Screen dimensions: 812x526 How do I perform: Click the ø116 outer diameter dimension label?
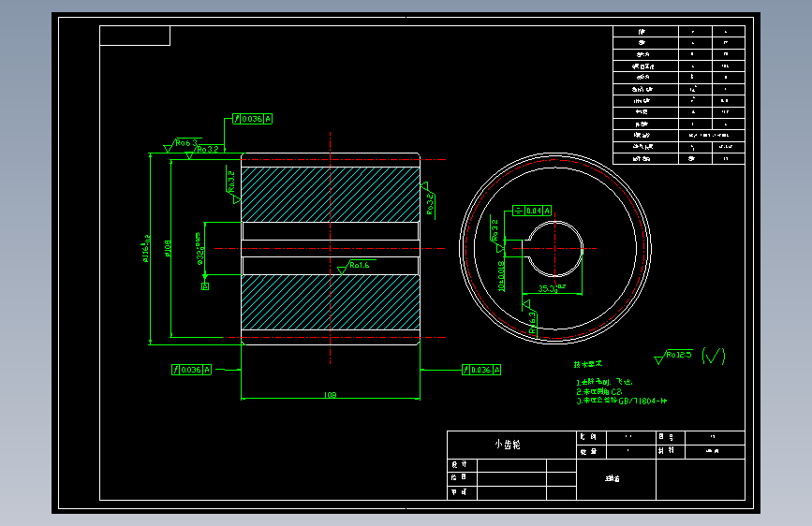(x=146, y=249)
